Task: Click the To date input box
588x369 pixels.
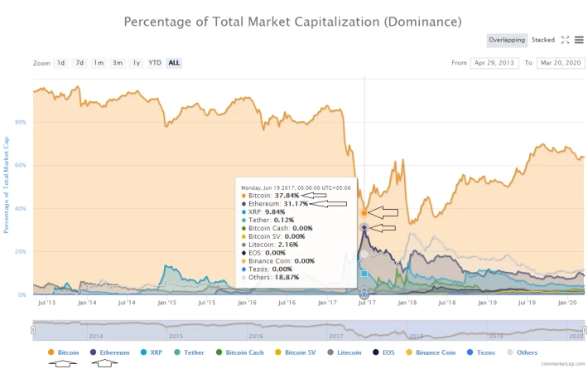Action: click(561, 63)
